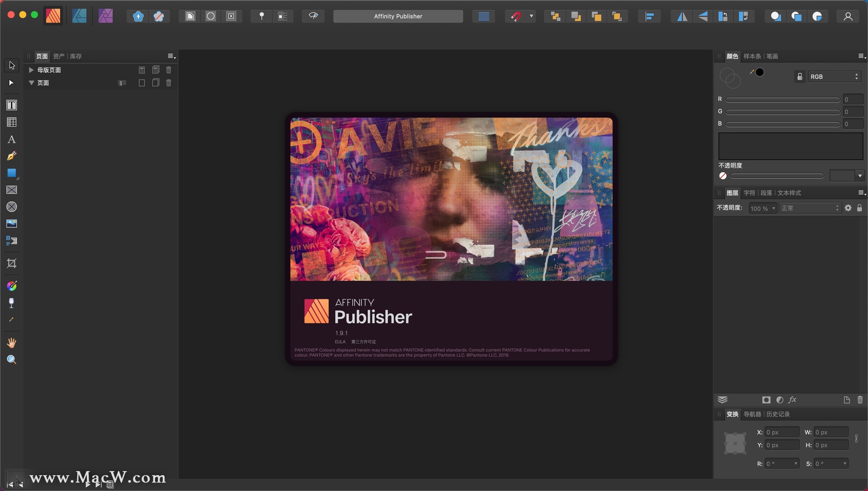This screenshot has height=491, width=868.
Task: Click the Pen/Draw tool in sidebar
Action: tap(11, 156)
